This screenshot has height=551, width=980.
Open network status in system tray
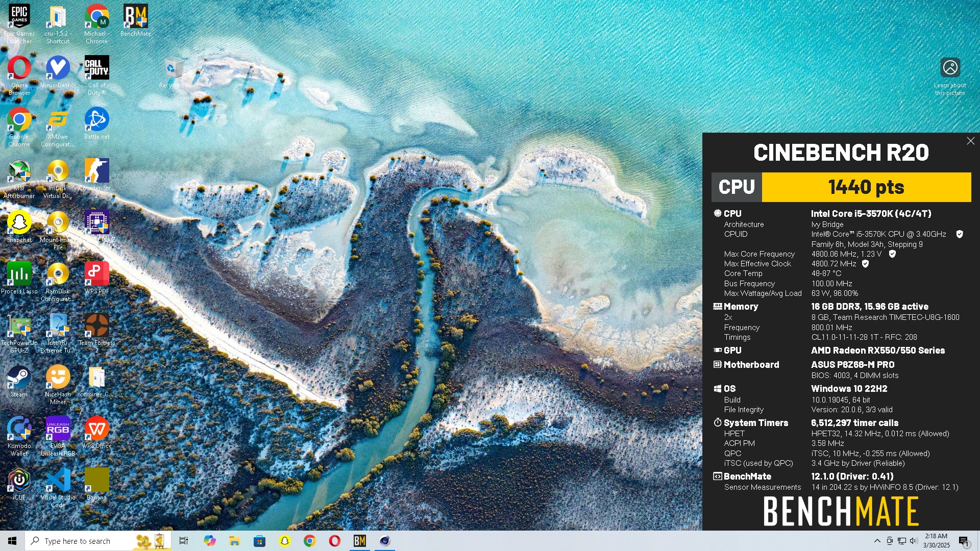(x=902, y=541)
